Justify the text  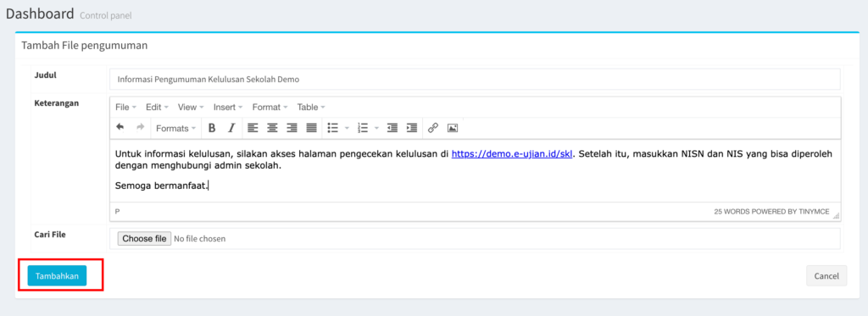coord(312,128)
